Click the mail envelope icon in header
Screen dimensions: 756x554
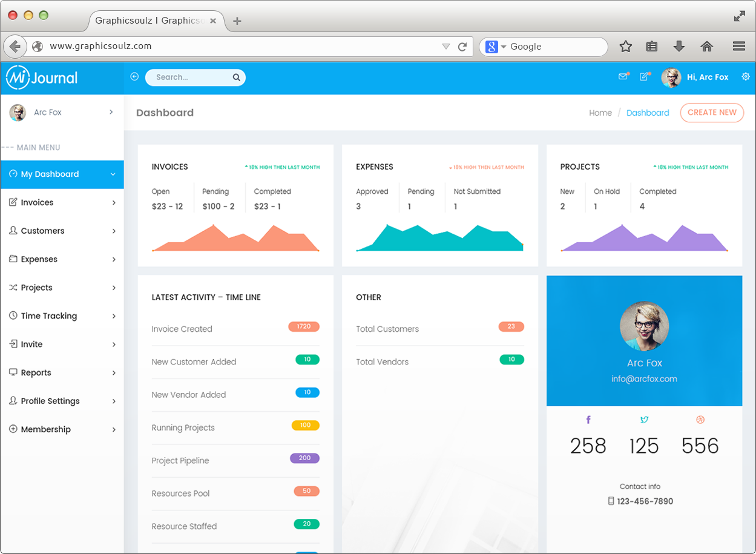pyautogui.click(x=622, y=77)
